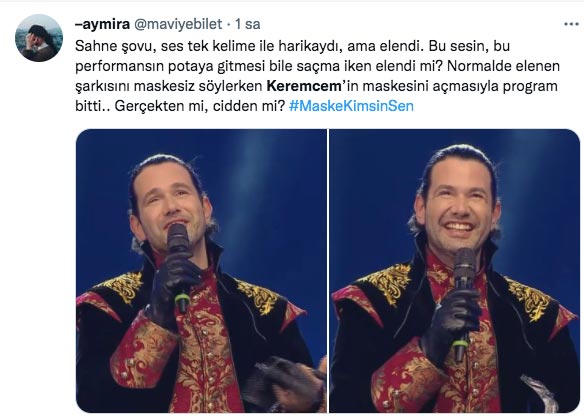Screen dimensions: 584x416
Task: Open tweet from the line starting 'şarkısını maskesiz'
Action: (316, 86)
